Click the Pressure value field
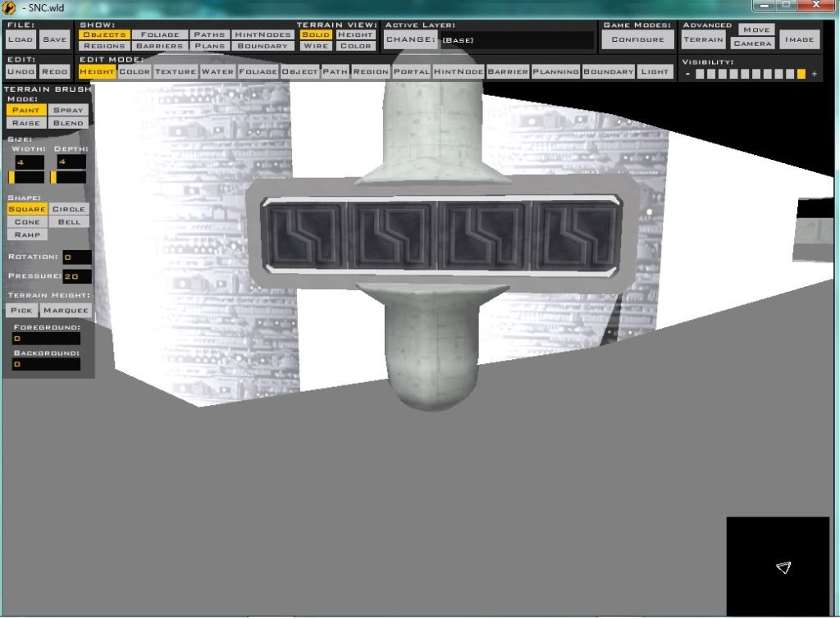The height and width of the screenshot is (619, 840). coord(77,276)
